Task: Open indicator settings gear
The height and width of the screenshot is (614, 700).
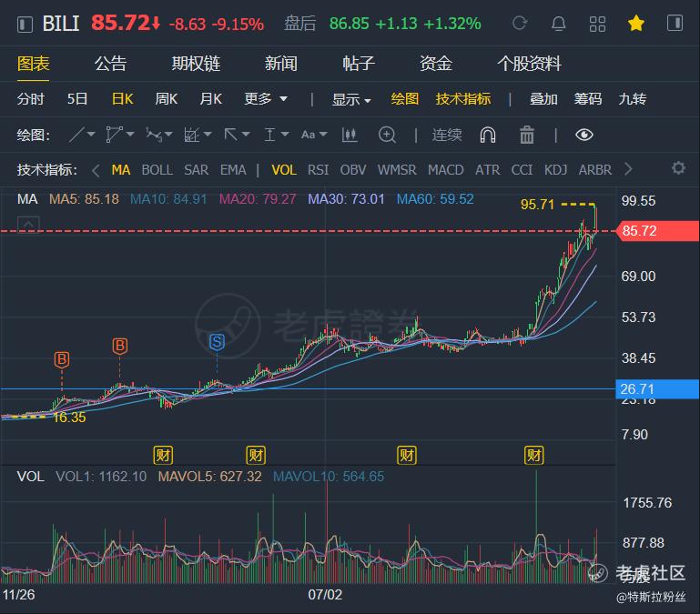Action: click(678, 168)
